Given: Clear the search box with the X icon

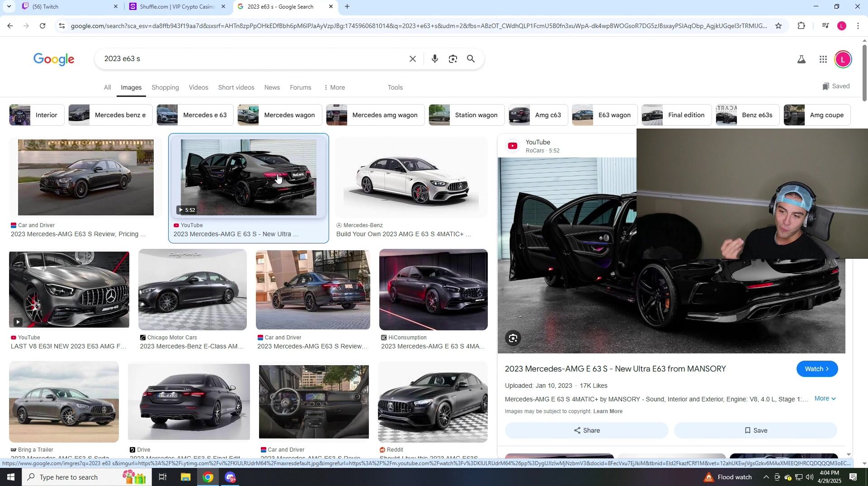Looking at the screenshot, I should [x=412, y=59].
